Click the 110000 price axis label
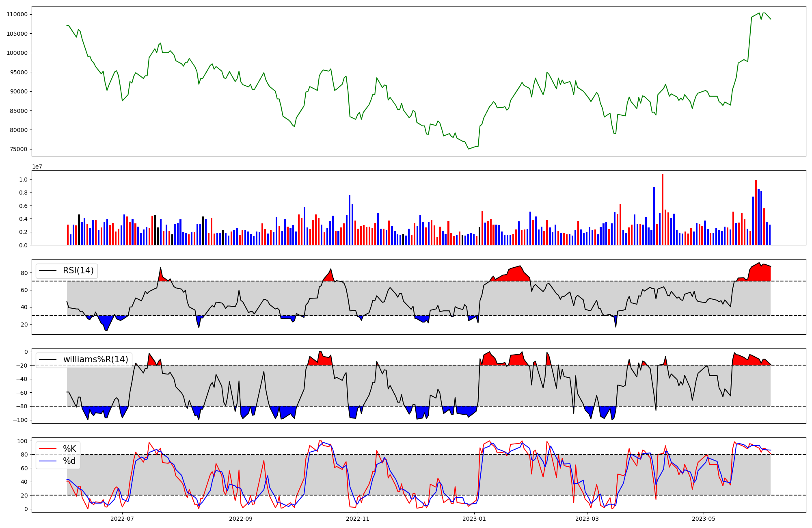Viewport: 812px width, 528px height. pyautogui.click(x=17, y=14)
